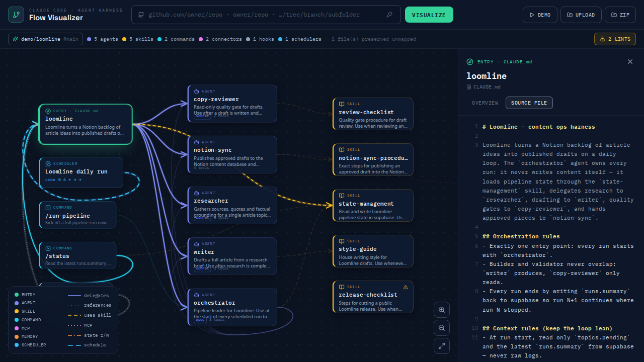Click the loomline node compass icon
The image size is (644, 362).
point(48,111)
